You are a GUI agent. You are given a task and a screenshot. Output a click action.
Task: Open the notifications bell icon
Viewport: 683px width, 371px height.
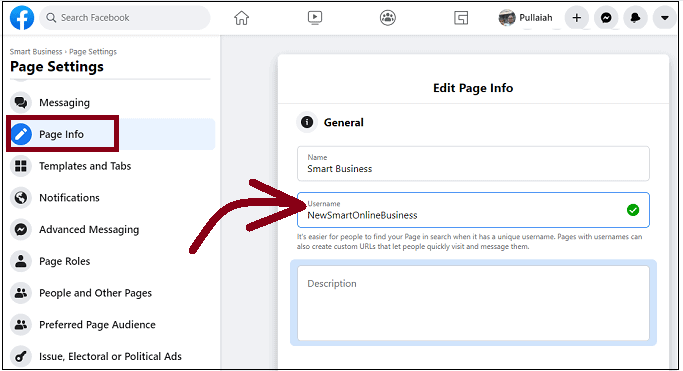point(635,18)
